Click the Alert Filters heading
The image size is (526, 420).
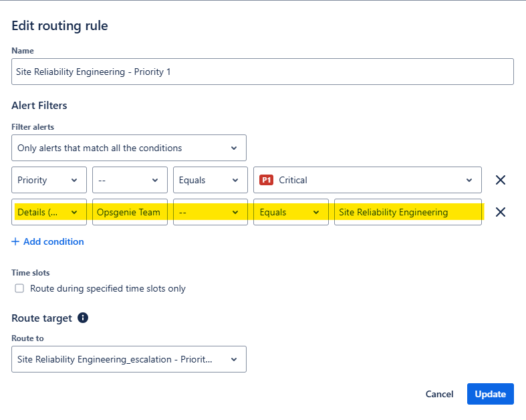pos(39,106)
